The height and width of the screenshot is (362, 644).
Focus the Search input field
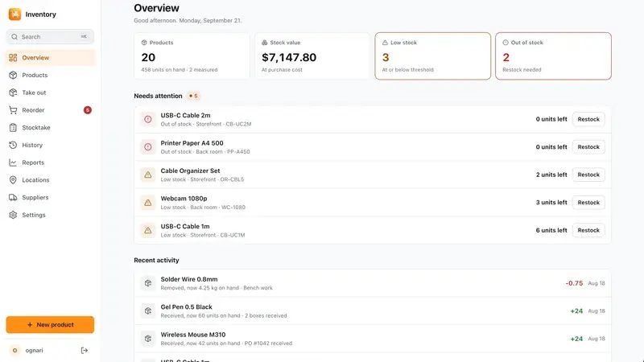(x=50, y=37)
